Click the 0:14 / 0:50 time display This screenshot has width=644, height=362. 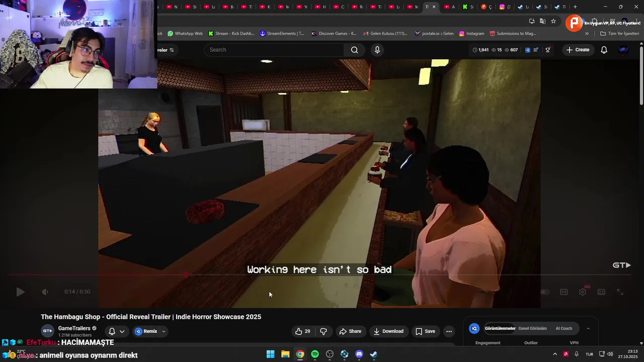77,292
